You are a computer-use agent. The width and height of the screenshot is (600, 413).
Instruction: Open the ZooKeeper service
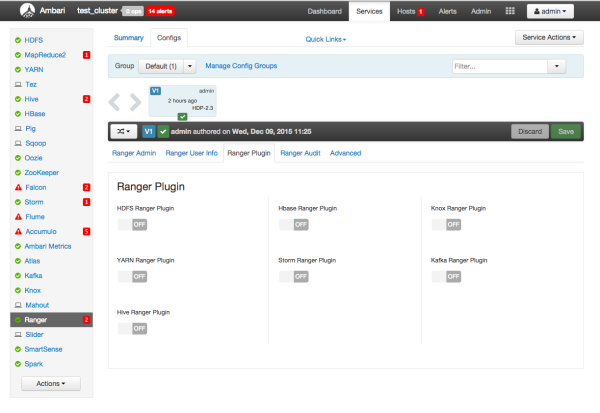click(x=41, y=173)
